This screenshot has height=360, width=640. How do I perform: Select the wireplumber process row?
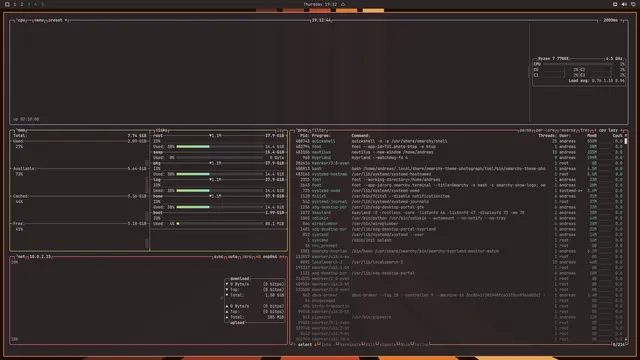458,224
